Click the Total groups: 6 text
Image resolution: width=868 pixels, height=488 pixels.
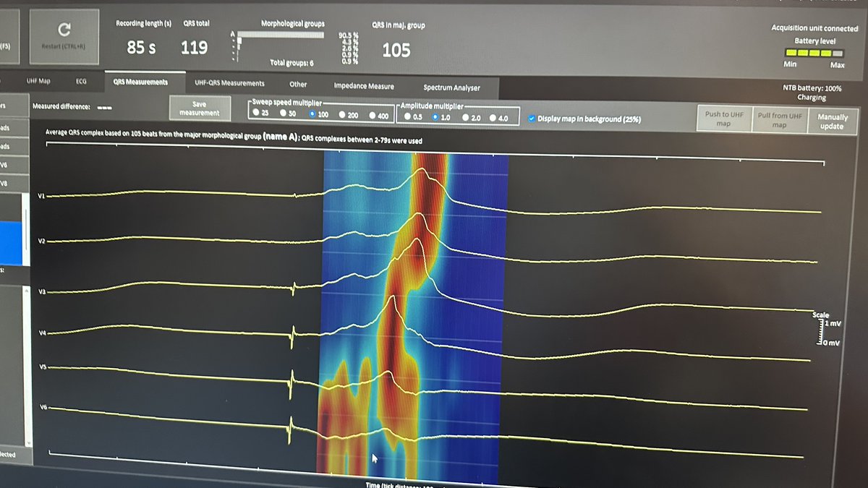(292, 63)
